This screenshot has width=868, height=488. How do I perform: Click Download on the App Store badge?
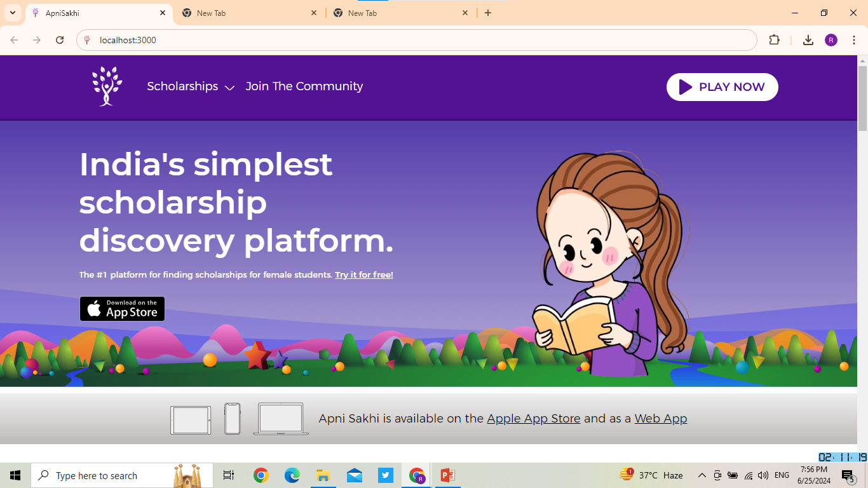point(122,309)
